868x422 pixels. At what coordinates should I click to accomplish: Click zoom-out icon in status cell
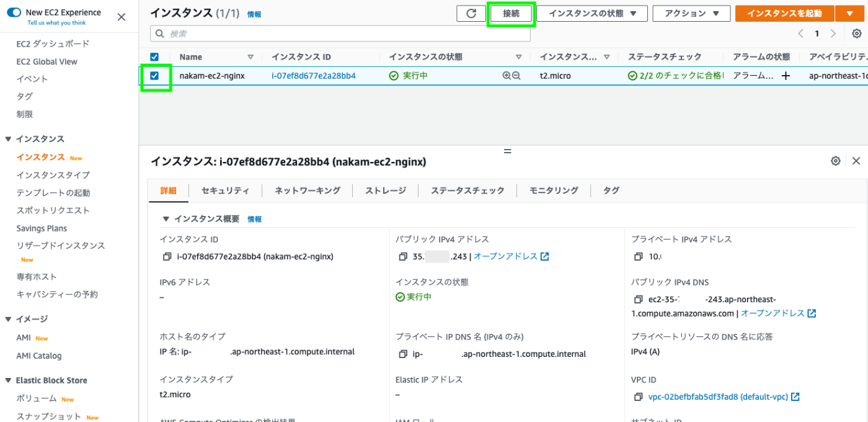click(516, 76)
